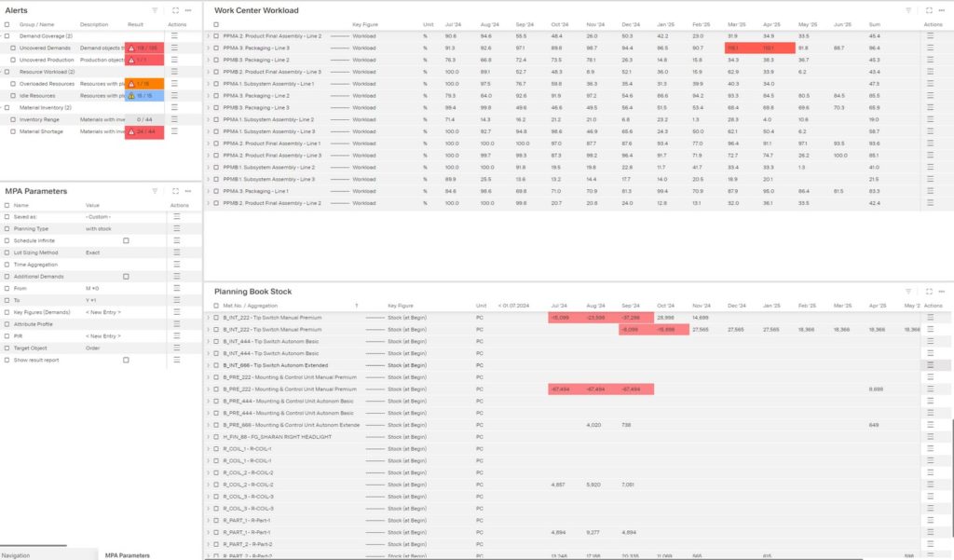The height and width of the screenshot is (560, 954).
Task: Expand the Demand Coverage alert group
Action: 3,36
